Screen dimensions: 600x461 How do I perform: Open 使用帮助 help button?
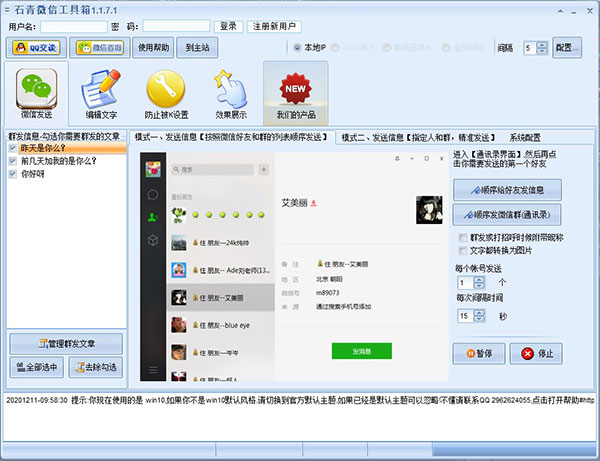pos(153,48)
